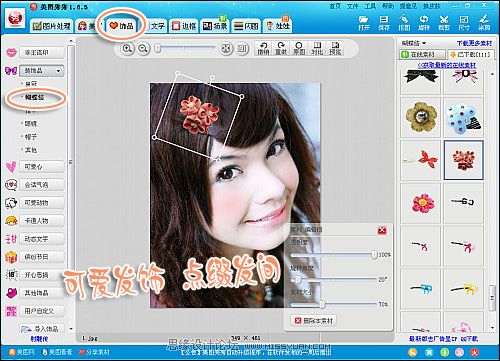Open the 卡通人物 cartoon characters category

(42, 220)
